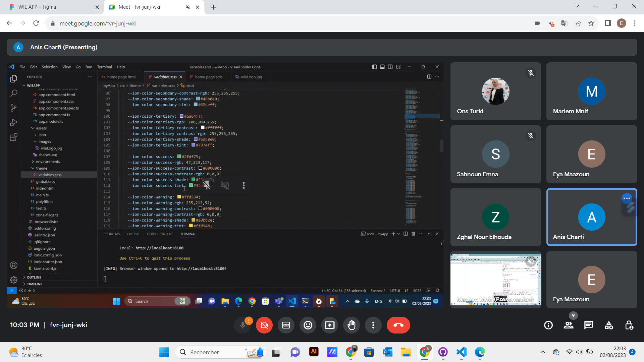Select variables.scss in the file explorer

click(x=50, y=175)
